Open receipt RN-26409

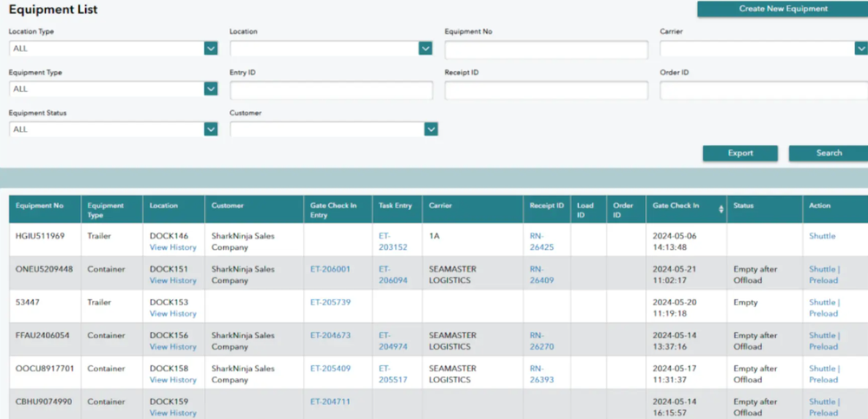point(542,275)
